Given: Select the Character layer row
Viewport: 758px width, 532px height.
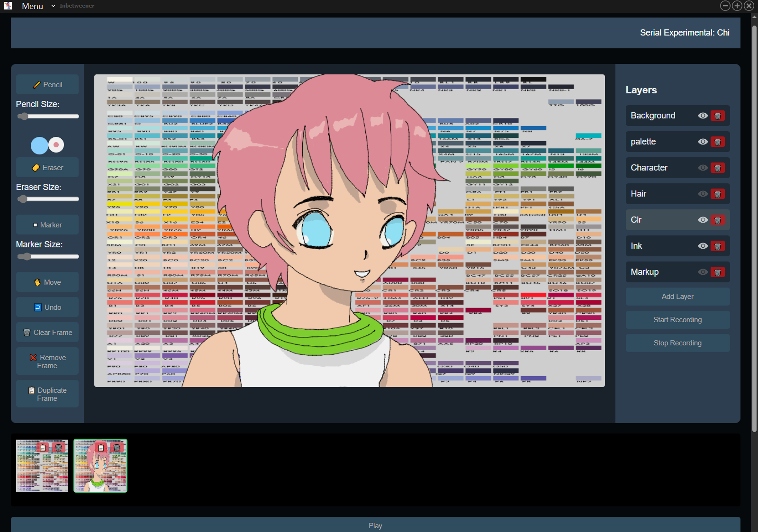Looking at the screenshot, I should click(x=677, y=168).
